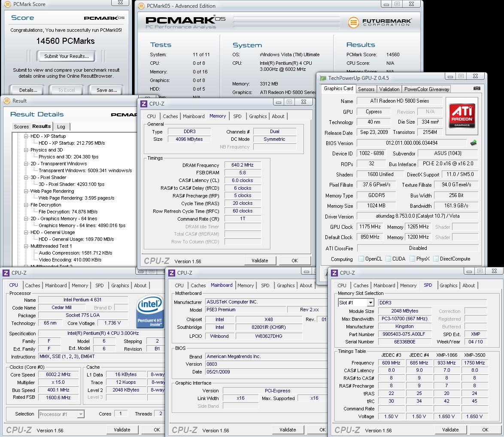This screenshot has height=437, width=504.
Task: Click the Part Number 9905403-075.A00LF value
Action: pyautogui.click(x=404, y=334)
